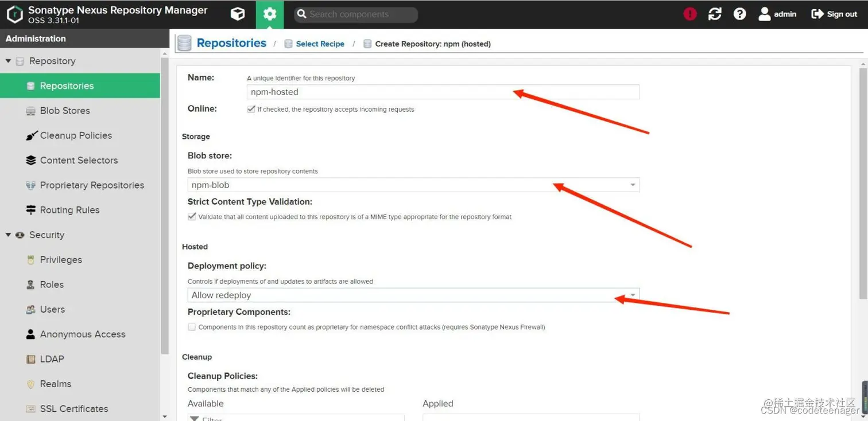
Task: Open the Deployment policy dropdown arrow
Action: pos(633,295)
